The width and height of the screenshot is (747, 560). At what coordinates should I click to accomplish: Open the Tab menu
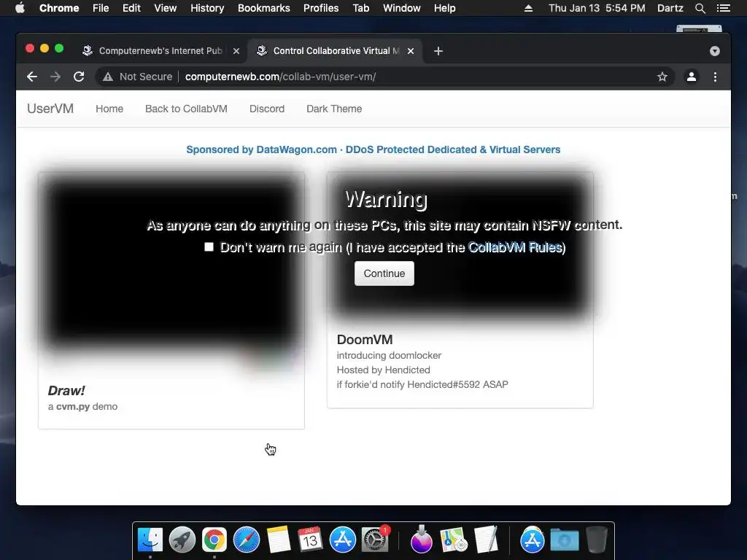[360, 8]
